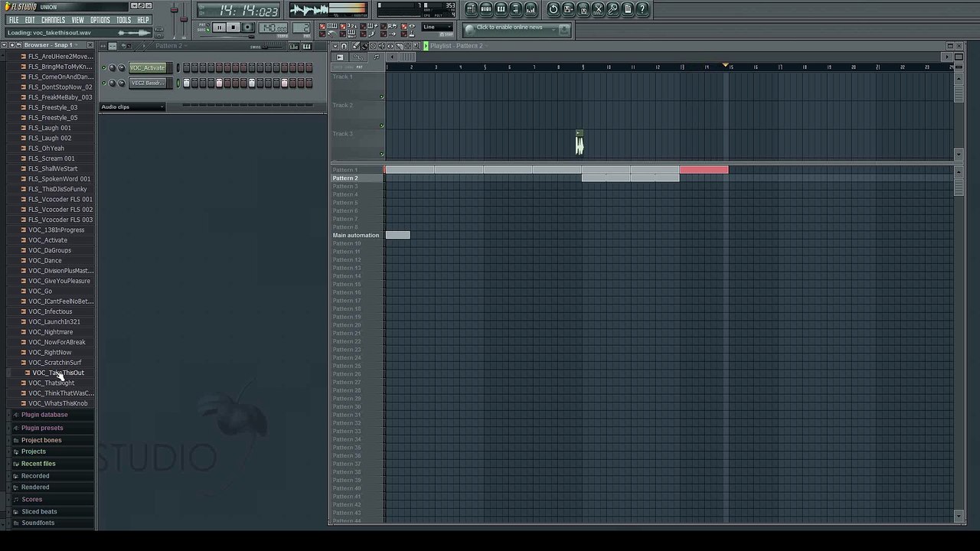Select the VOC_TakeThisOut sample in browser
Image resolution: width=980 pixels, height=551 pixels.
pos(58,373)
